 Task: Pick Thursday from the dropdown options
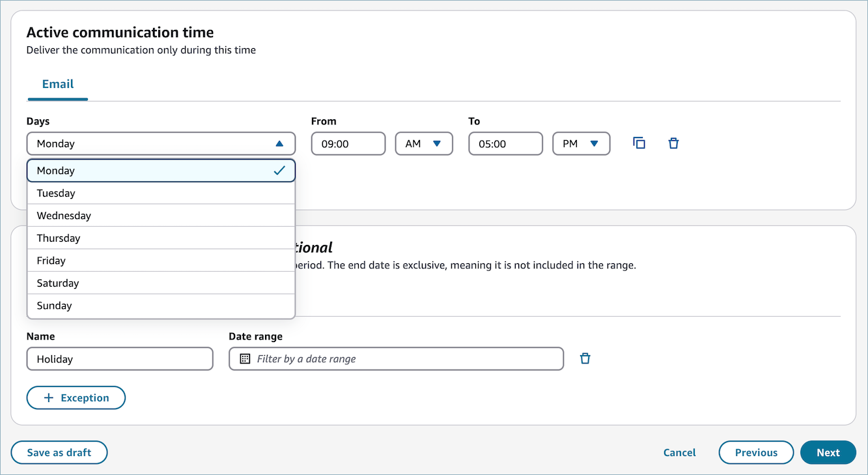[x=161, y=238]
